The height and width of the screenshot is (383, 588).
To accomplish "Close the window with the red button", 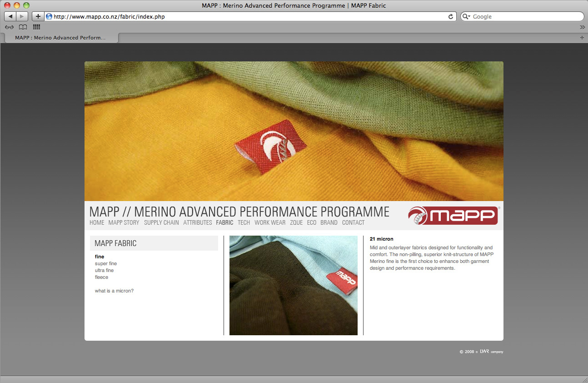I will [x=7, y=5].
